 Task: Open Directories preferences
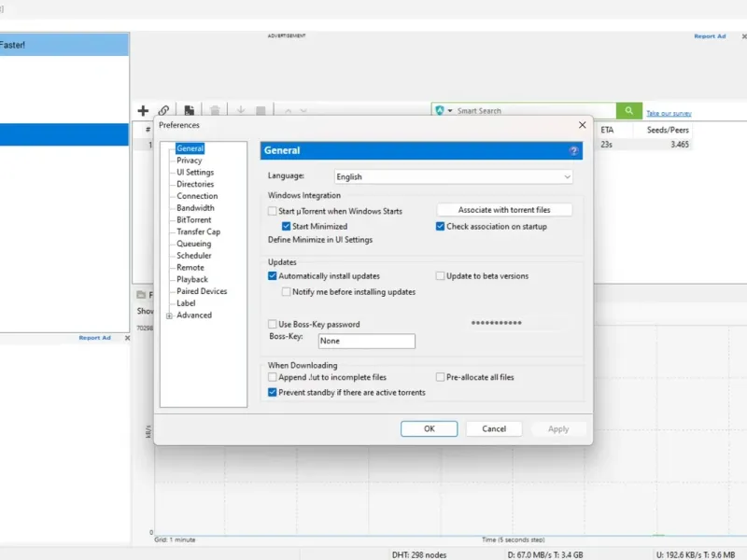coord(195,184)
